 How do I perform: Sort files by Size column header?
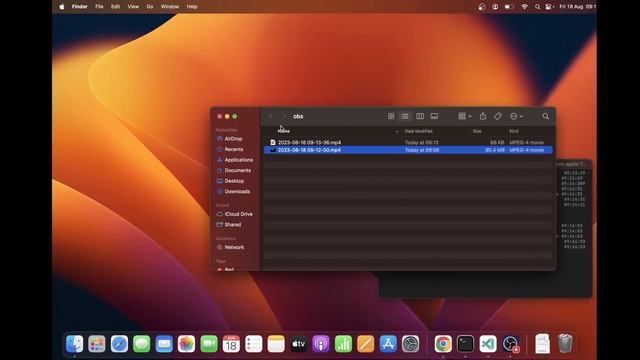point(477,131)
